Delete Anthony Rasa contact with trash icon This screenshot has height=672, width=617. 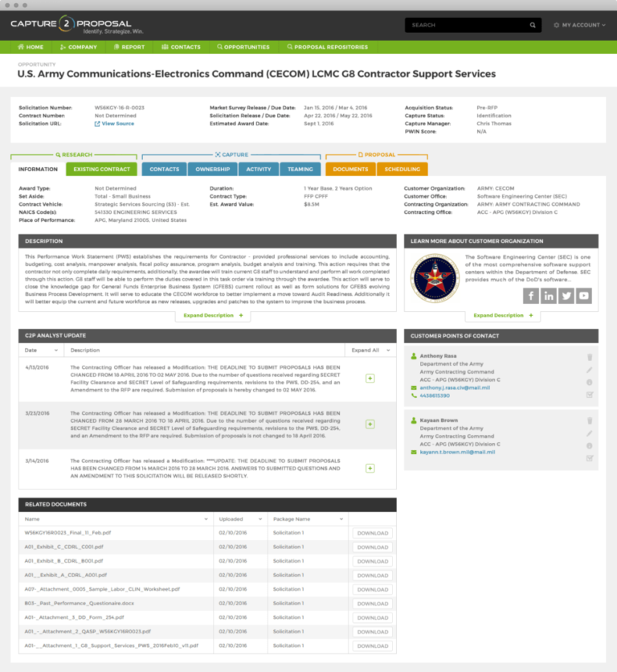coord(590,357)
